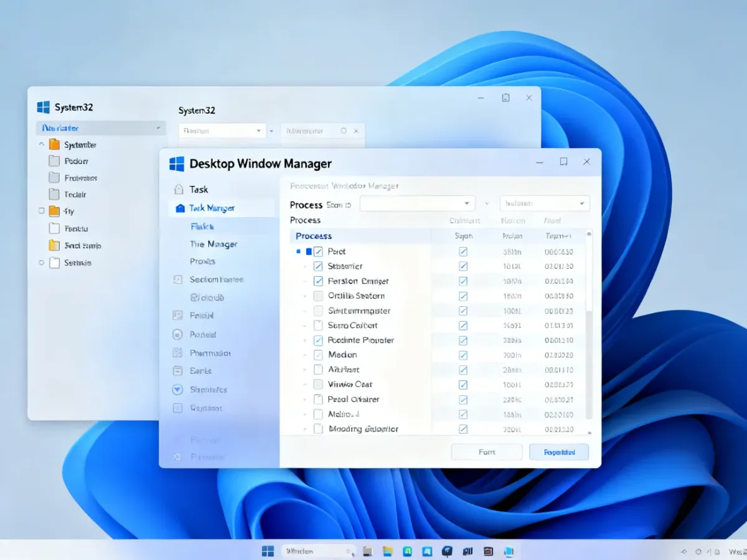
Task: Click the Fornt button in the dialog footer
Action: click(487, 452)
